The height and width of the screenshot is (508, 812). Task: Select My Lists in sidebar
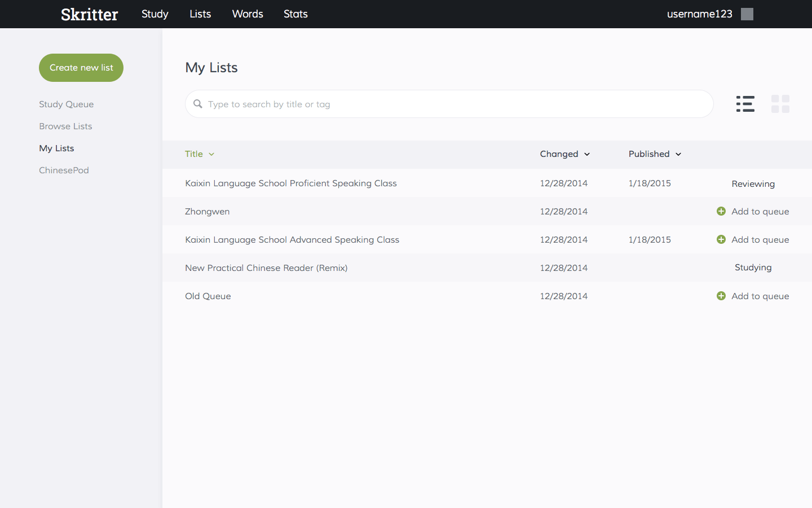pyautogui.click(x=56, y=148)
